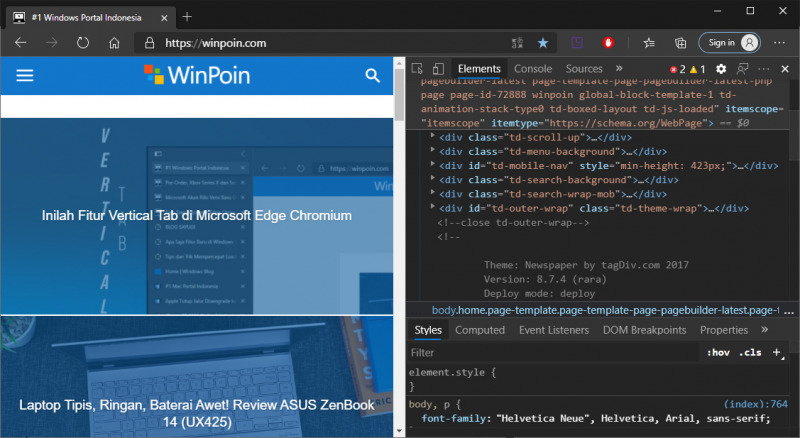
Task: Select the Styles sidebar tab
Action: click(428, 330)
